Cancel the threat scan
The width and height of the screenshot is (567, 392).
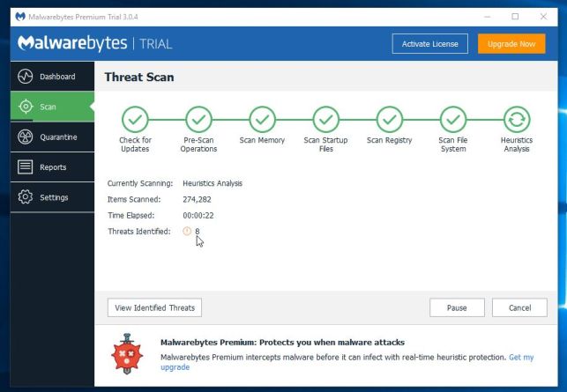(519, 307)
